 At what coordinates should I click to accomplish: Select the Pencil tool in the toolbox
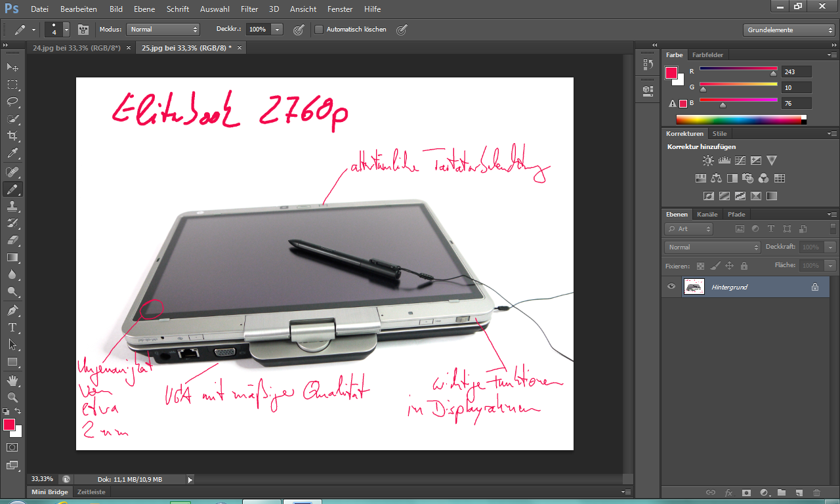pyautogui.click(x=12, y=189)
